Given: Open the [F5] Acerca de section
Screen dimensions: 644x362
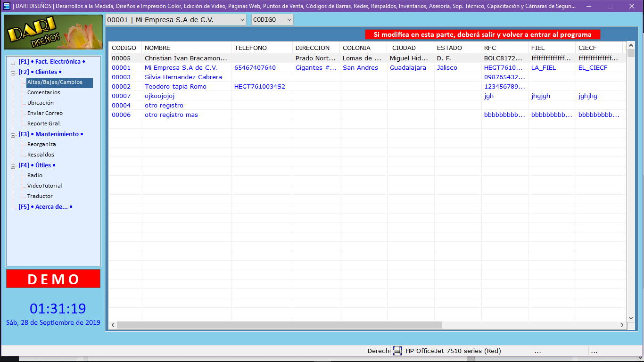Looking at the screenshot, I should tap(45, 206).
